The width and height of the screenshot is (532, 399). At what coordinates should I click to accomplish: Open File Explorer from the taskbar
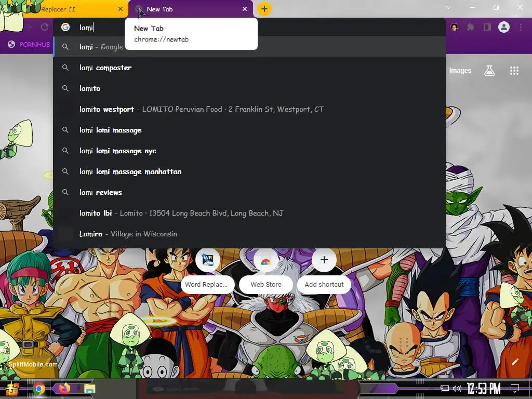[x=89, y=389]
